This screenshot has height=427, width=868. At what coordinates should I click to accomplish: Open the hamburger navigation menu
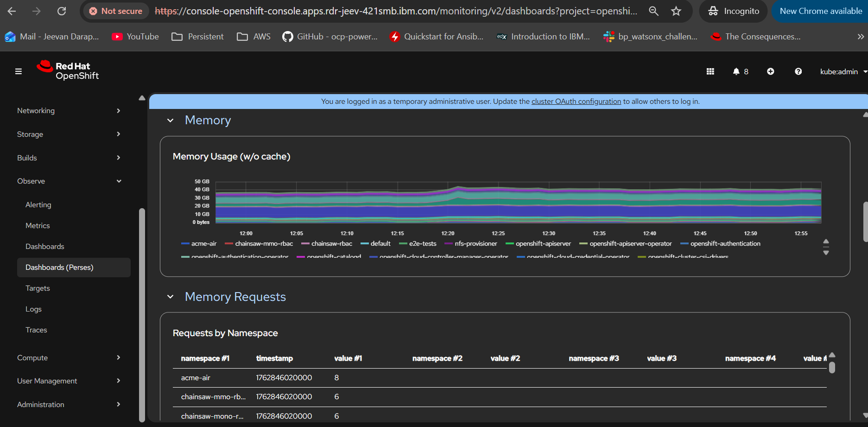(x=19, y=71)
